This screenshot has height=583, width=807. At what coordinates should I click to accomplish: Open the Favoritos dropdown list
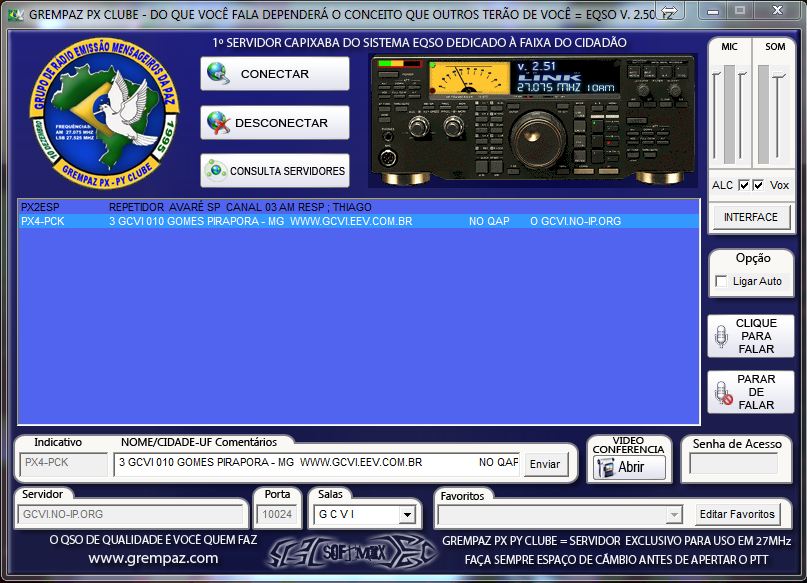[x=674, y=514]
